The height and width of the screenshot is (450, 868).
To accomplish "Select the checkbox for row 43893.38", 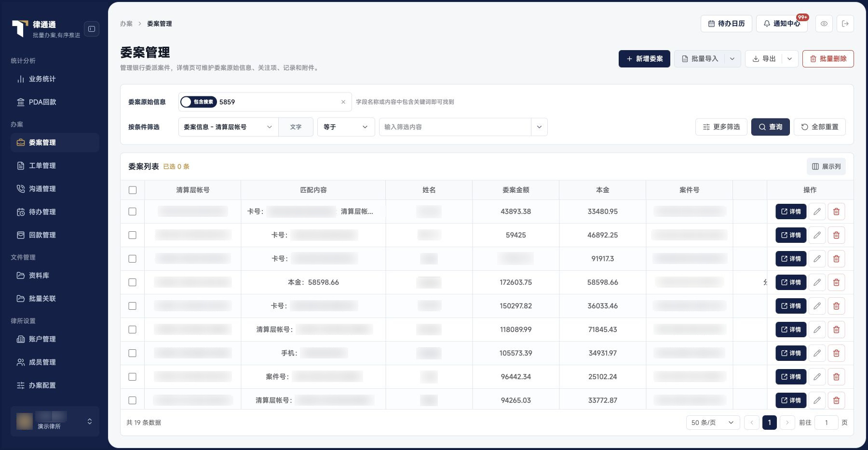I will click(x=133, y=212).
